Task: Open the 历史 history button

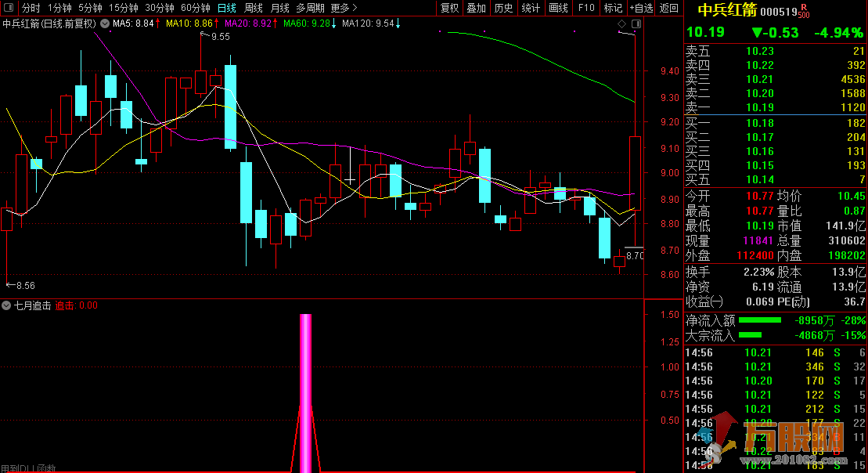Action: coord(504,8)
